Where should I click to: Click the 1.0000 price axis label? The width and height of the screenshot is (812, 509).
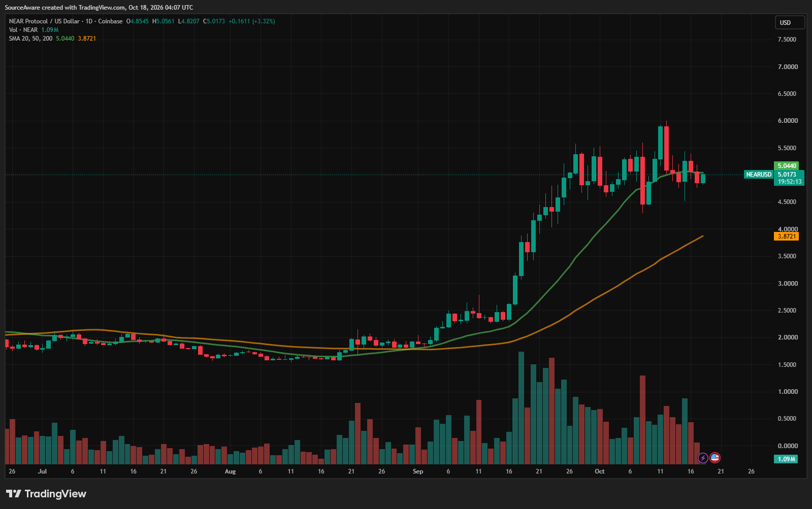click(x=787, y=392)
